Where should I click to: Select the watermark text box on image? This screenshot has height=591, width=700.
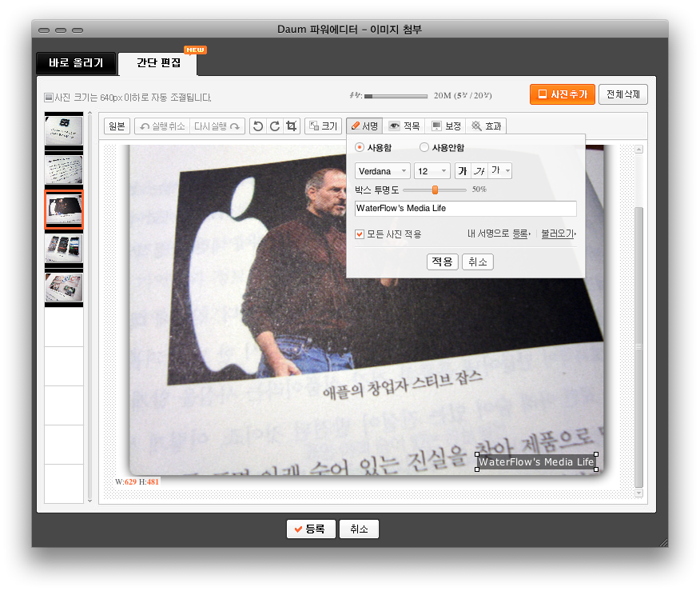click(536, 462)
